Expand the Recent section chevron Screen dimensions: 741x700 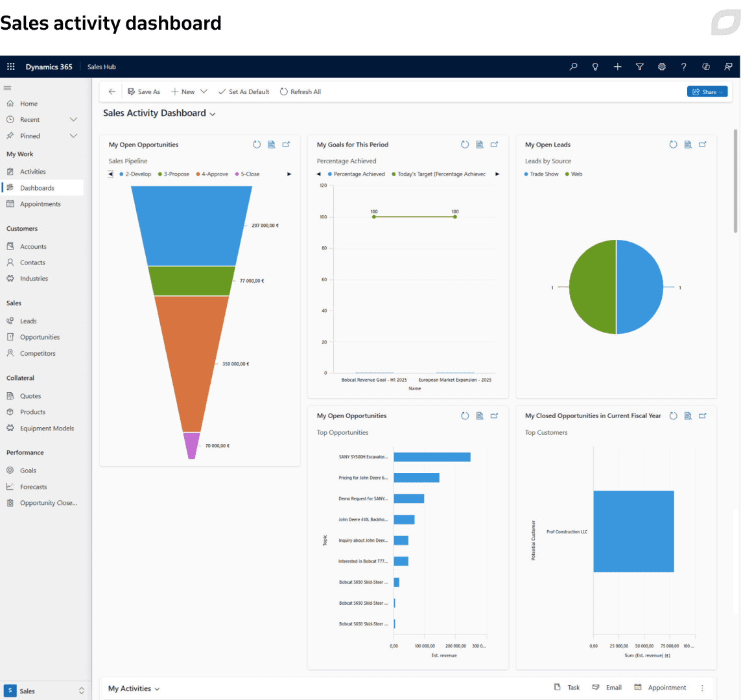coord(74,119)
